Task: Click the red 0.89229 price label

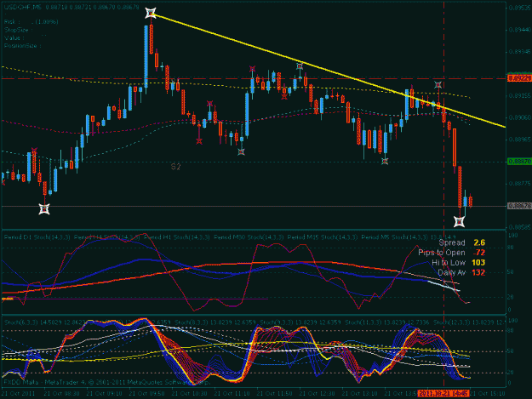Action: tap(519, 78)
